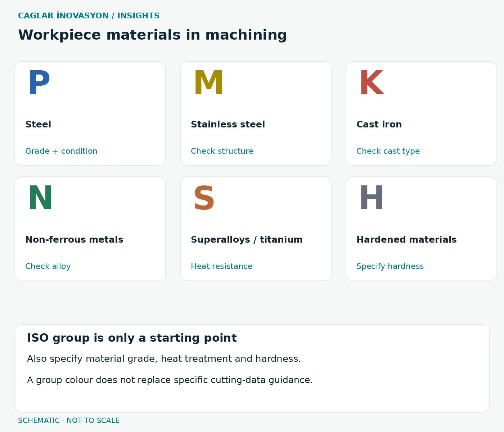The height and width of the screenshot is (432, 504).
Task: Click the "Steel" heading in the P card
Action: click(x=38, y=125)
